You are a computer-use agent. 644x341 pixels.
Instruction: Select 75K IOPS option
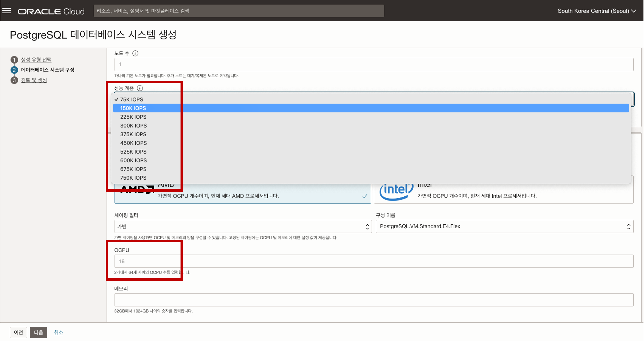[x=371, y=99]
